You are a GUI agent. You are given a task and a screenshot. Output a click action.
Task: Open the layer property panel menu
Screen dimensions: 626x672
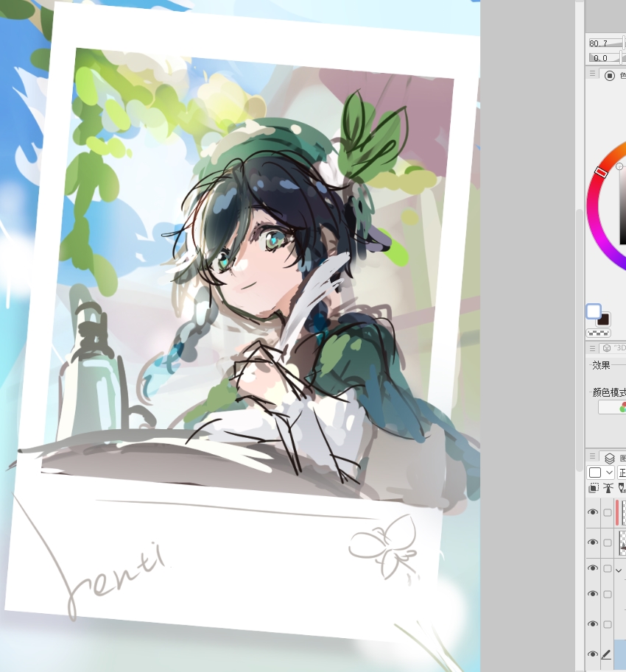coord(592,348)
